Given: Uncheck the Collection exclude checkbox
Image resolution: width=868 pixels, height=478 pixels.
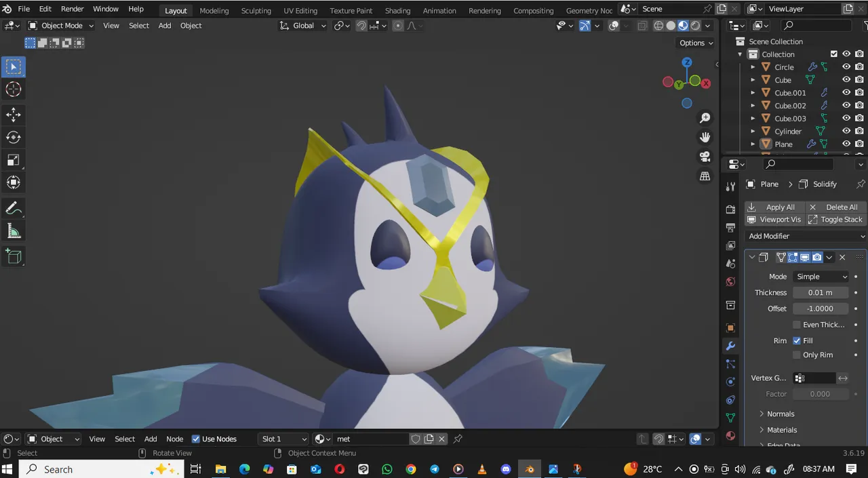Looking at the screenshot, I should click(834, 54).
